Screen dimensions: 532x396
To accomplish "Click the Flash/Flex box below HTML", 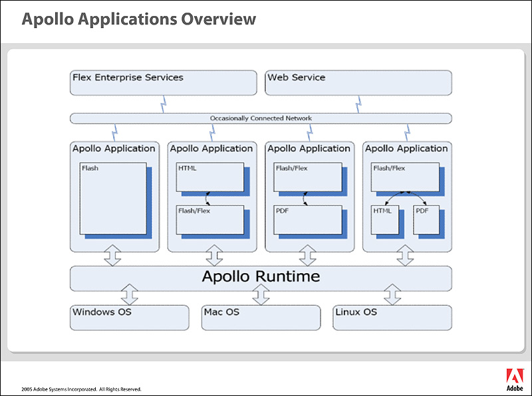I will point(210,220).
